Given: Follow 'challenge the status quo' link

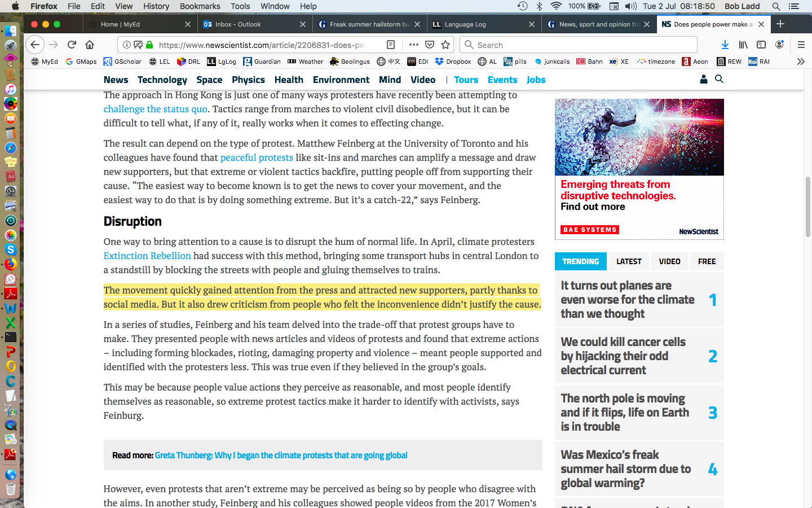Looking at the screenshot, I should [156, 109].
